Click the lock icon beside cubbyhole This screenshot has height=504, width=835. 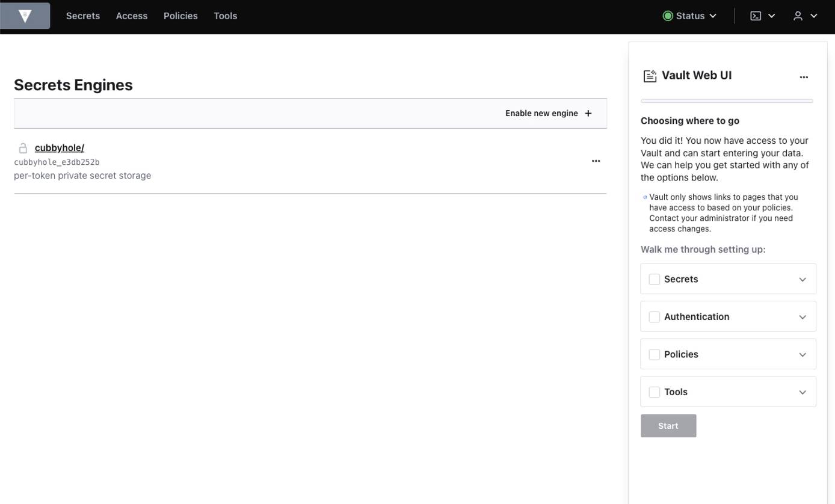click(x=23, y=148)
